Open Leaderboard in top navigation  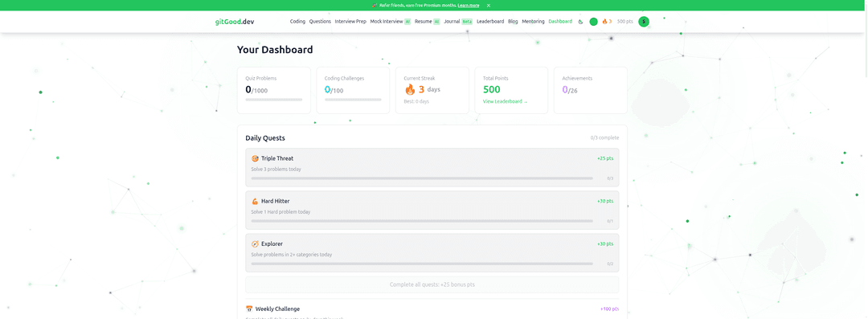pyautogui.click(x=490, y=22)
